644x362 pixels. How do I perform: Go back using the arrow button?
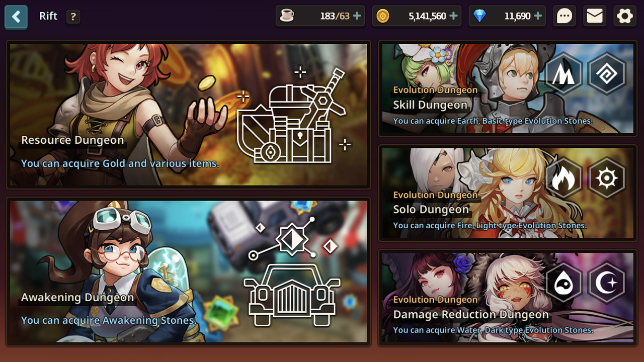click(x=16, y=17)
